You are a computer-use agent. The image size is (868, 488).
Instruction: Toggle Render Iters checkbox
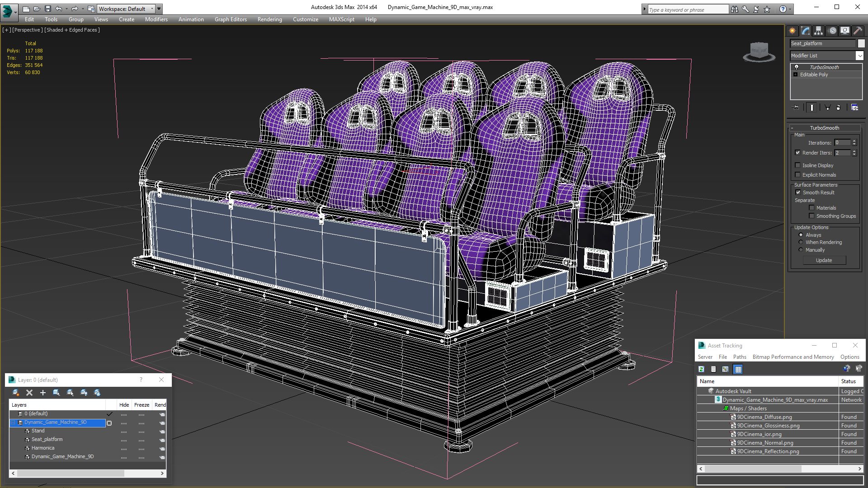pyautogui.click(x=797, y=153)
